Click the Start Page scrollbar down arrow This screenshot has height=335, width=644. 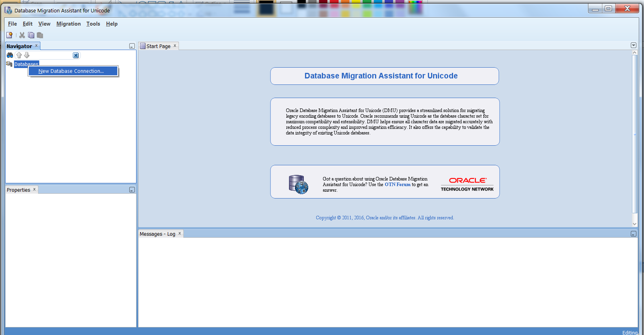(634, 224)
